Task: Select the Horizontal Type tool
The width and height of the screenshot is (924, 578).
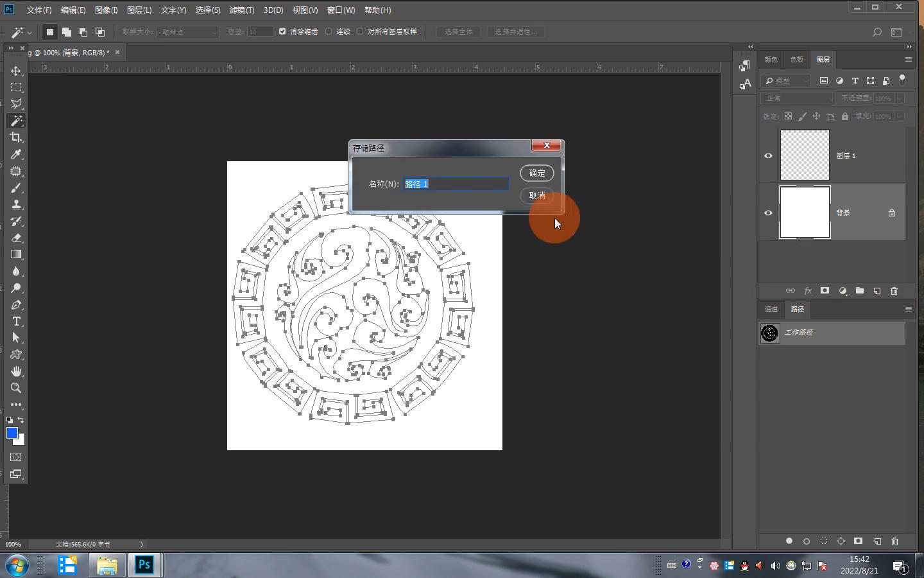Action: point(16,322)
